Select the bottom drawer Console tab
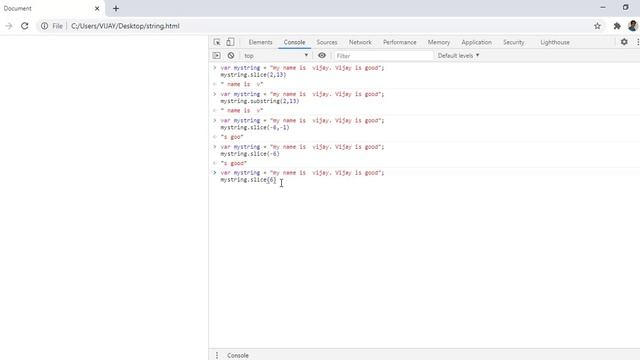The image size is (640, 360). (238, 355)
